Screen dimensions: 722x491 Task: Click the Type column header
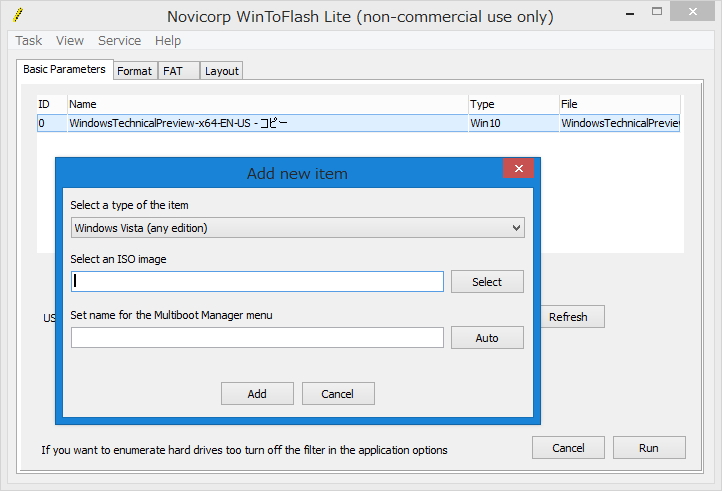tap(513, 104)
